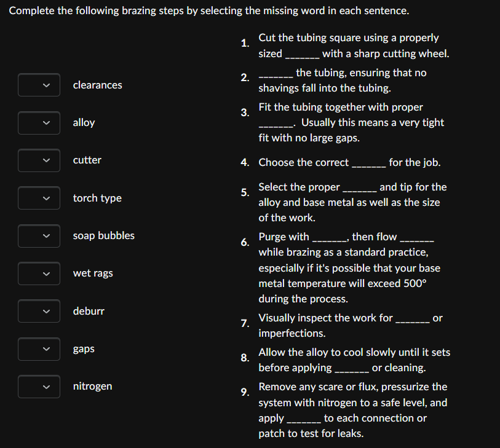Click the gaps answer label
The width and height of the screenshot is (500, 448).
tap(83, 348)
